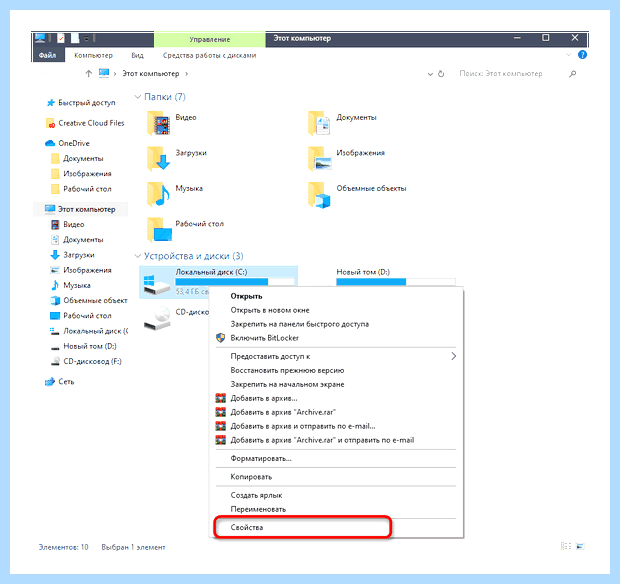Click the chevron after Этот компьютер in path
620x584 pixels.
pos(187,74)
